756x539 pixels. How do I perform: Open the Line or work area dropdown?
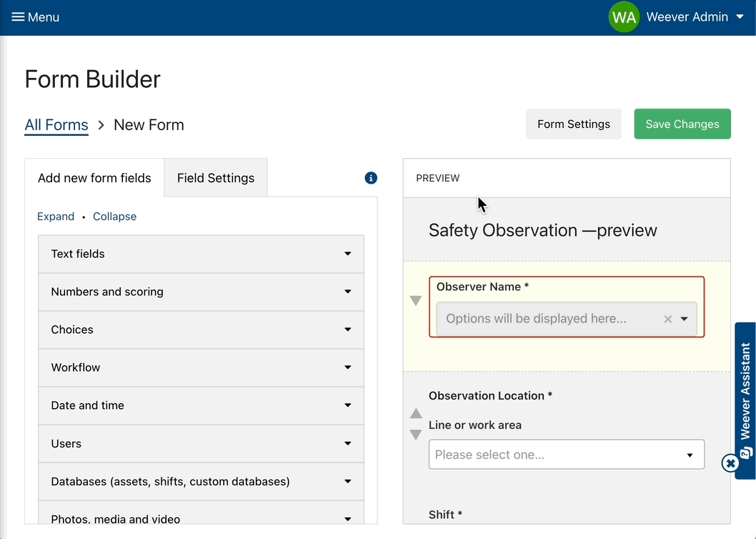click(x=566, y=455)
